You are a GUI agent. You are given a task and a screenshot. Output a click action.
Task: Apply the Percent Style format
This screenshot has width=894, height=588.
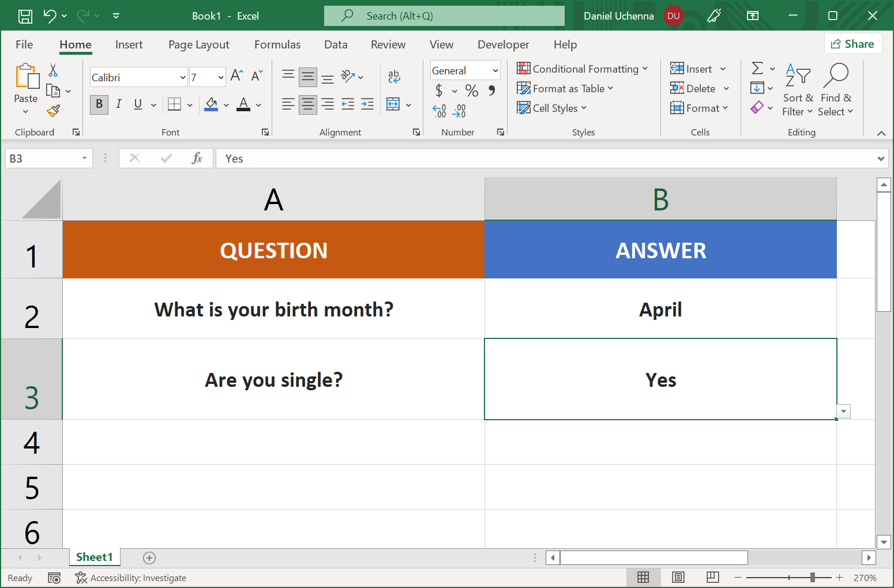tap(471, 91)
